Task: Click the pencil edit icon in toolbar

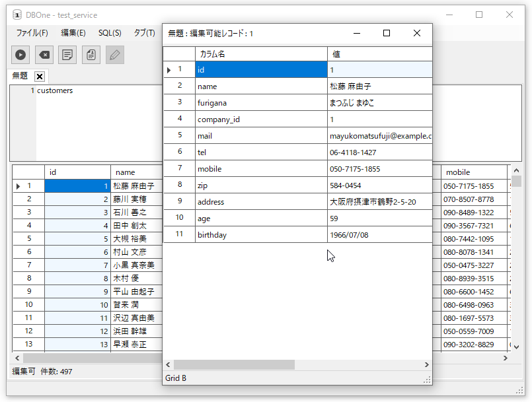Action: click(x=114, y=55)
